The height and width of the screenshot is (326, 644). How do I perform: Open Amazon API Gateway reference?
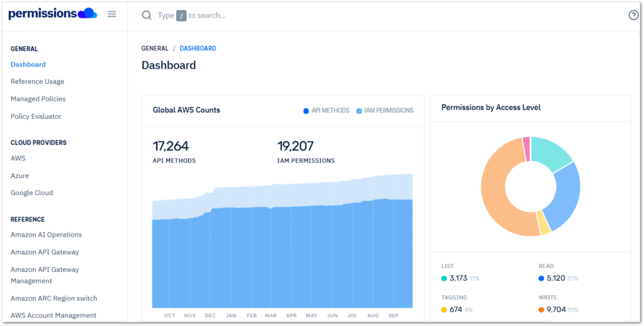45,252
